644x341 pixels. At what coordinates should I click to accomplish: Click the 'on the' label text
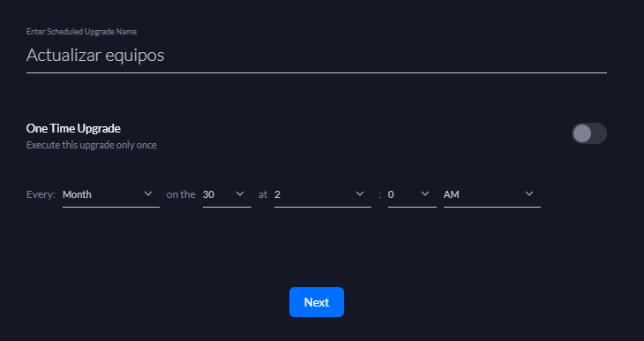(181, 194)
